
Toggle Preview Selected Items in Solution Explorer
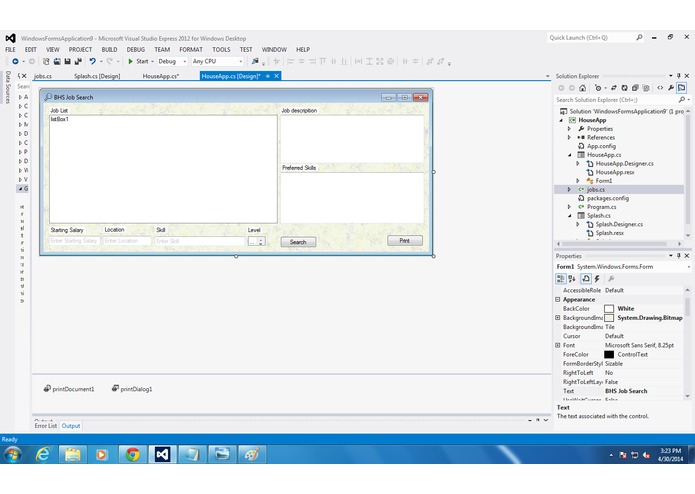[x=681, y=88]
